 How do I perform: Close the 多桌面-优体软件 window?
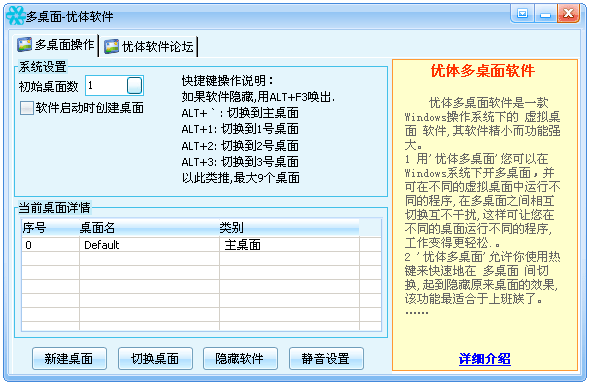pyautogui.click(x=568, y=14)
